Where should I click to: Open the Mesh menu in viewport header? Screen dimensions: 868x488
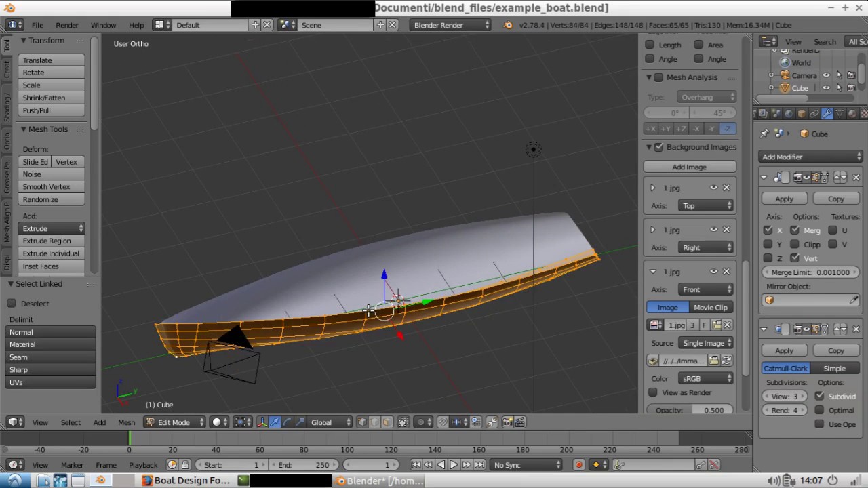[x=126, y=422]
